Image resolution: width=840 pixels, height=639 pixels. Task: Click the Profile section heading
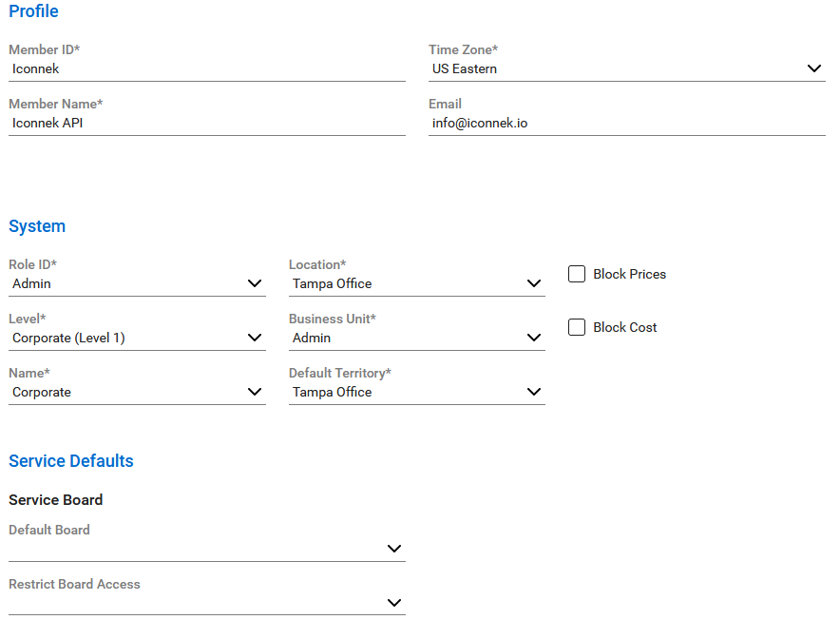[x=33, y=11]
